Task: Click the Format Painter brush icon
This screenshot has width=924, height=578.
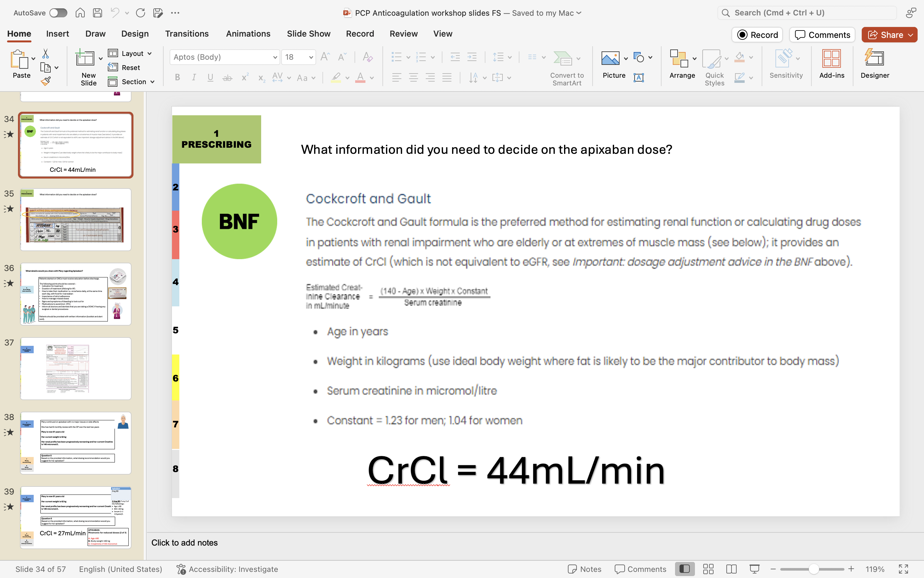Action: (46, 81)
